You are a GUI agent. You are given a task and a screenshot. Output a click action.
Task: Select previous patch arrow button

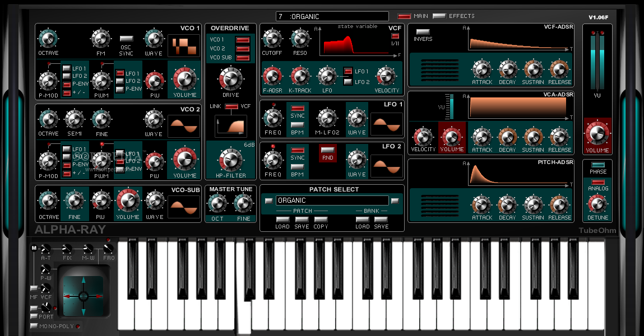tap(268, 201)
